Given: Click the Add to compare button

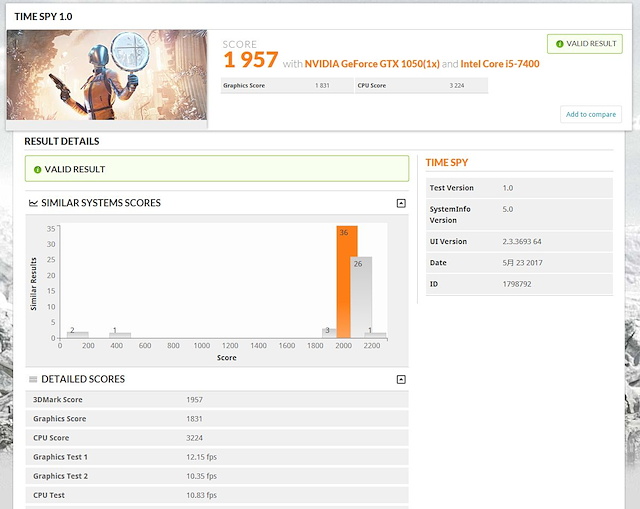Looking at the screenshot, I should (591, 114).
